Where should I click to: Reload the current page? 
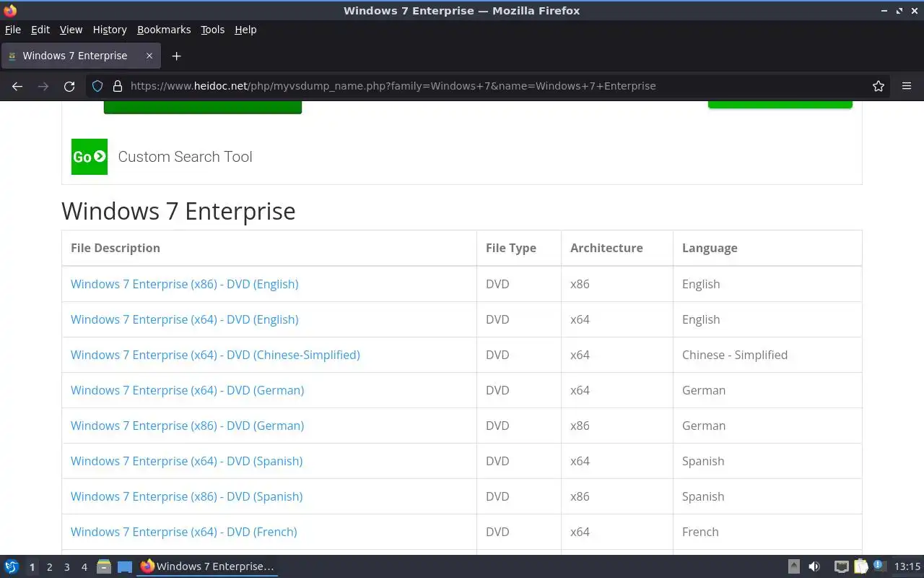click(x=69, y=86)
